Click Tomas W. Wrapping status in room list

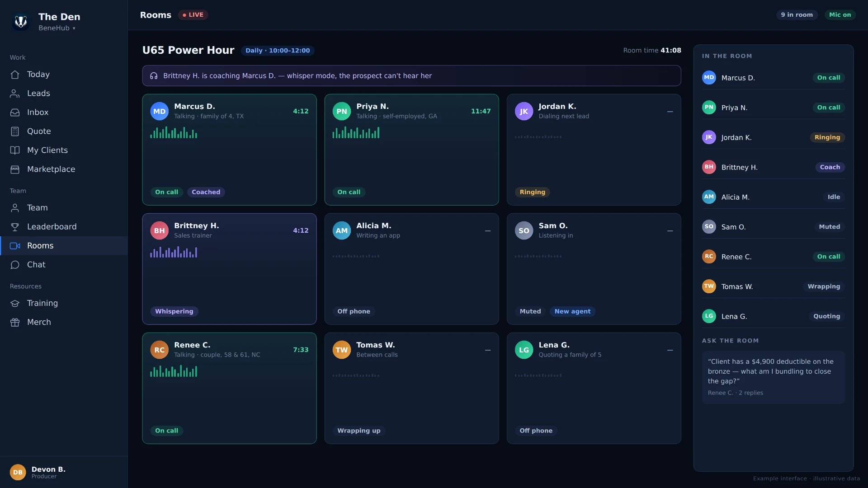pyautogui.click(x=824, y=286)
